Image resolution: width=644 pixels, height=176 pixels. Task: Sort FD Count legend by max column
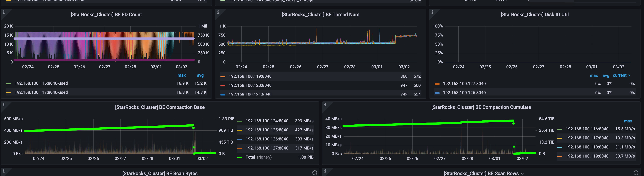tap(181, 75)
